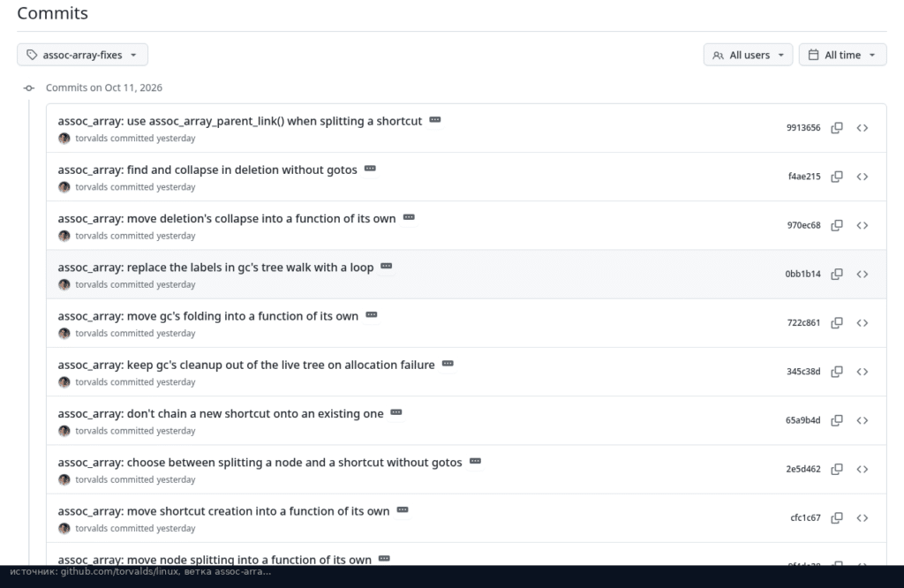Expand description of 'move gc's folding' commit
Viewport: 904px width, 588px height.
coord(372,315)
